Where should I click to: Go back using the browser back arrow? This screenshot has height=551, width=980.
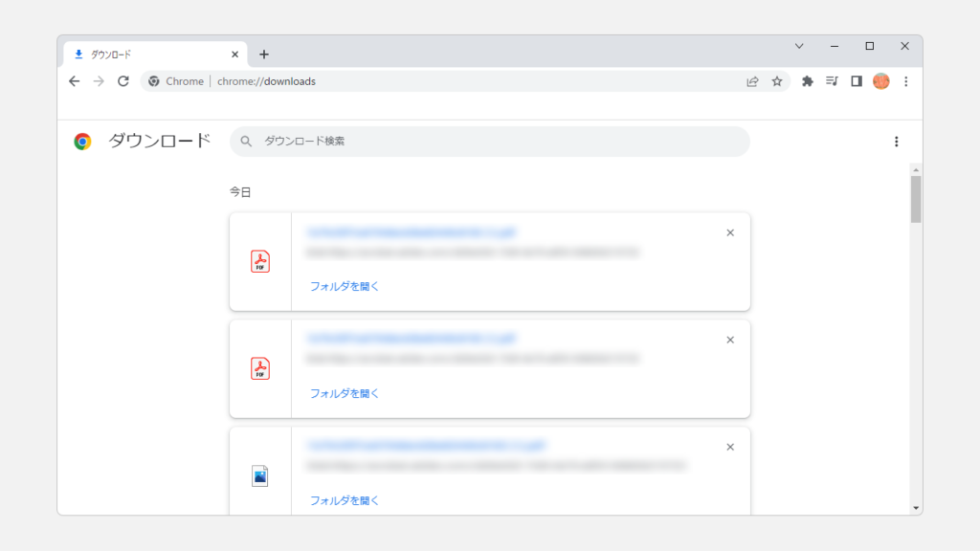75,81
